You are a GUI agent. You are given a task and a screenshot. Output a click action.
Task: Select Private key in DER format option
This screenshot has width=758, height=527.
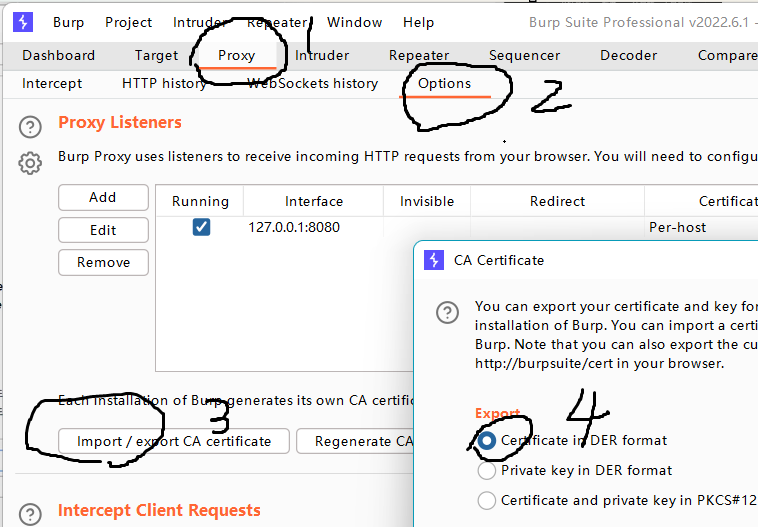click(x=486, y=470)
